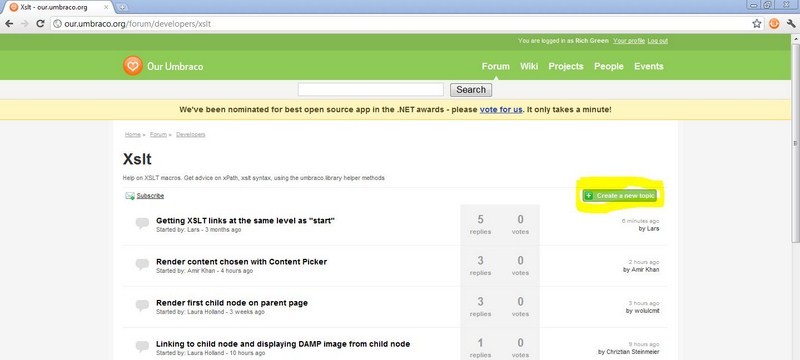The height and width of the screenshot is (360, 800).
Task: Open the Forum navigation item
Action: pos(495,66)
